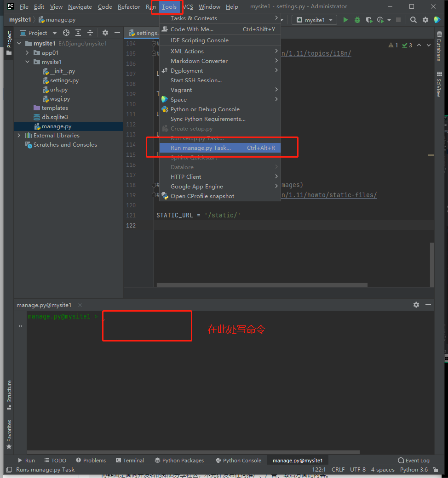The width and height of the screenshot is (448, 478).
Task: Select settings.py in the project tree
Action: click(64, 80)
